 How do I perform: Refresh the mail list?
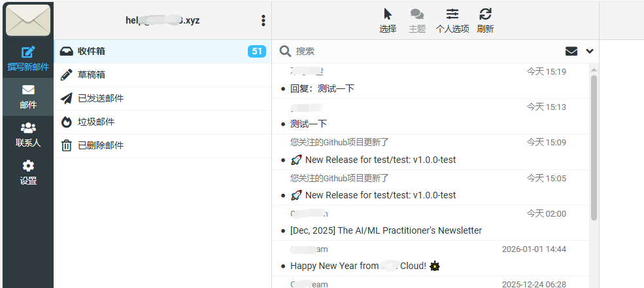[x=485, y=20]
